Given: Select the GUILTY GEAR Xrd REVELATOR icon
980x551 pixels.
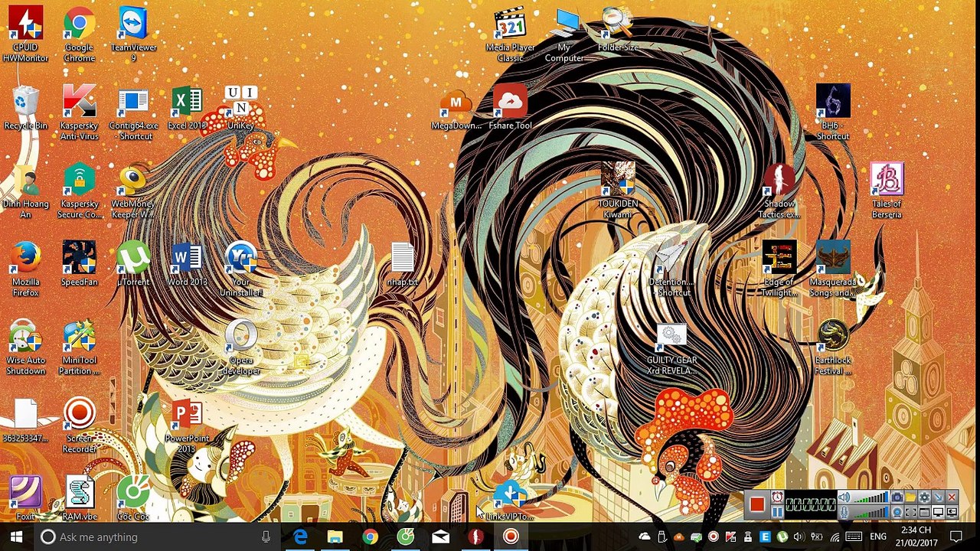Looking at the screenshot, I should (671, 347).
